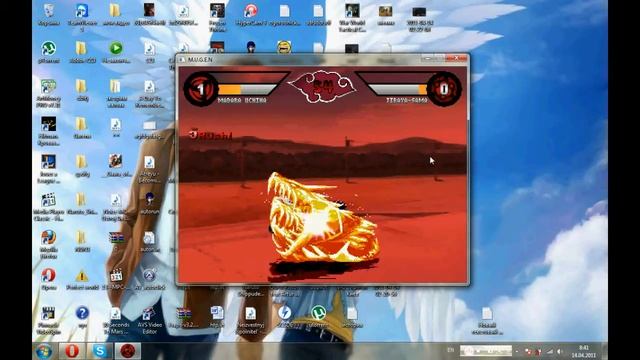Open the WinRAR archive left of Word document
This screenshot has width=640, height=360.
[183, 313]
